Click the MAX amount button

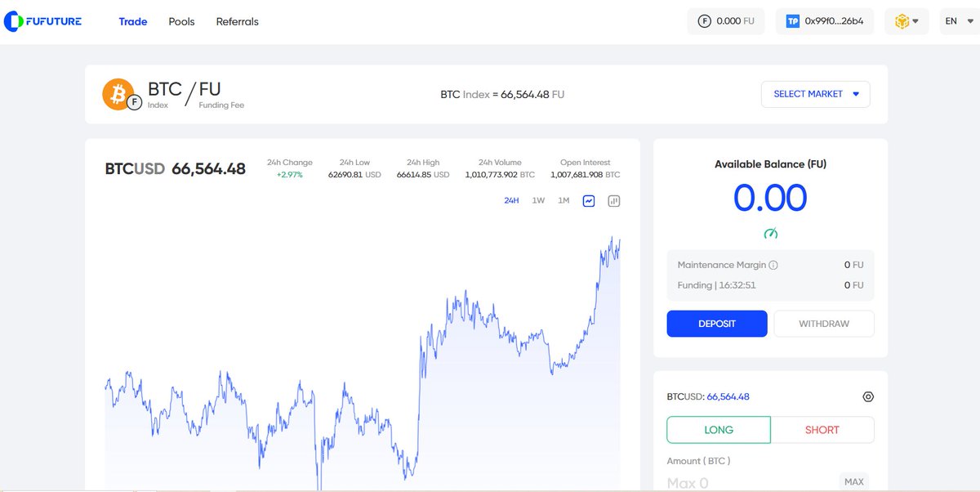point(854,481)
